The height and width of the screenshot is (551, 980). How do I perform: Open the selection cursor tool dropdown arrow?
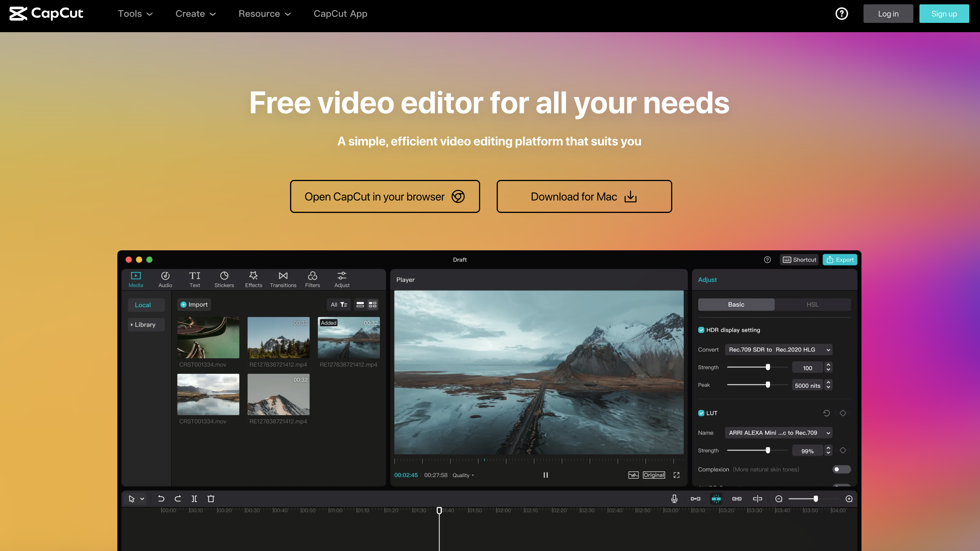pyautogui.click(x=142, y=499)
